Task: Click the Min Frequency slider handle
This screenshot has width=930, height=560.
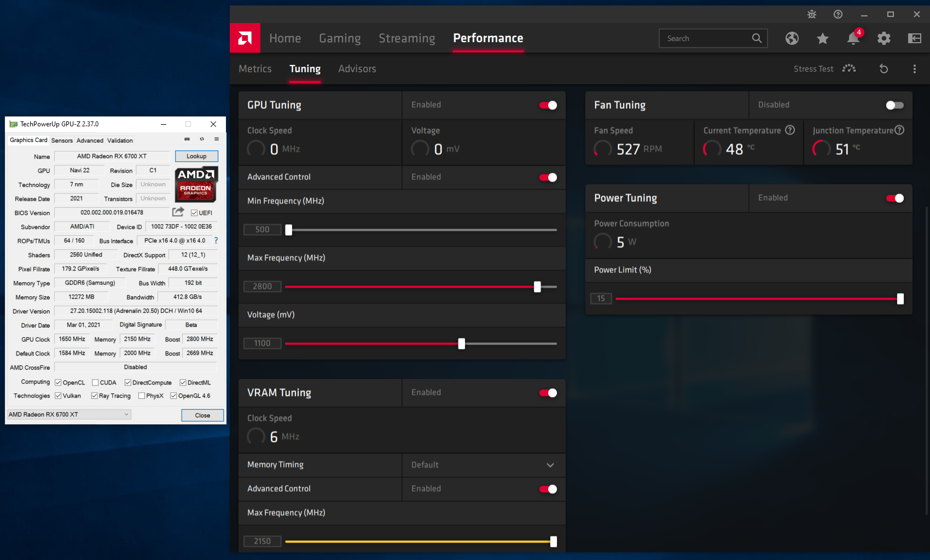Action: click(x=289, y=230)
